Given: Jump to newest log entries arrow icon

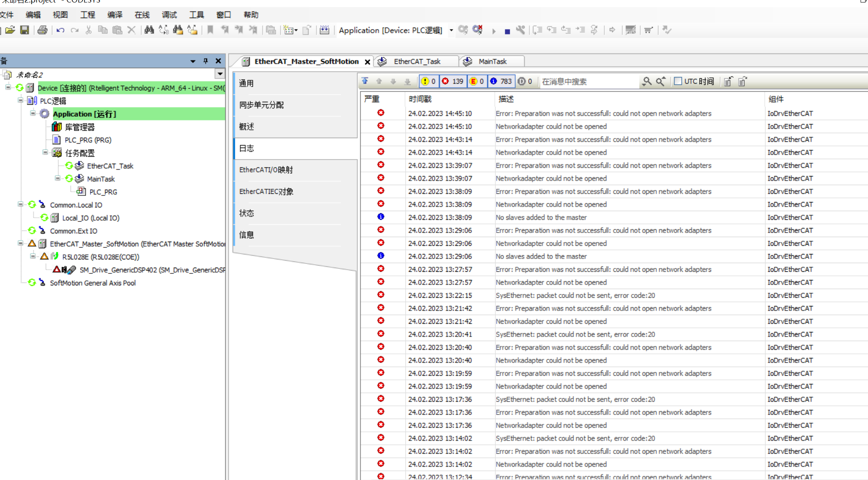Looking at the screenshot, I should [365, 81].
